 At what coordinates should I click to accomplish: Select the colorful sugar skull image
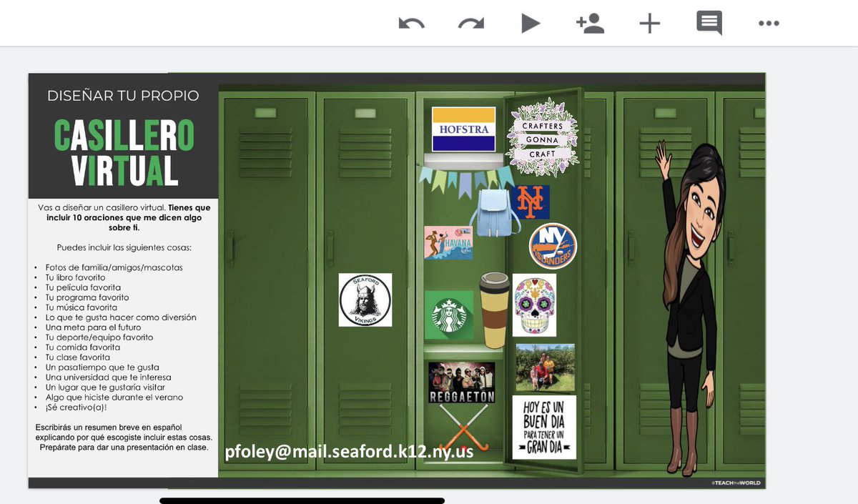coord(534,305)
